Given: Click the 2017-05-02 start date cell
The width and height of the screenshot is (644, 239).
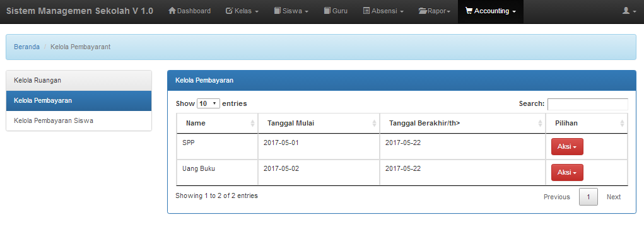Looking at the screenshot, I should coord(319,173).
